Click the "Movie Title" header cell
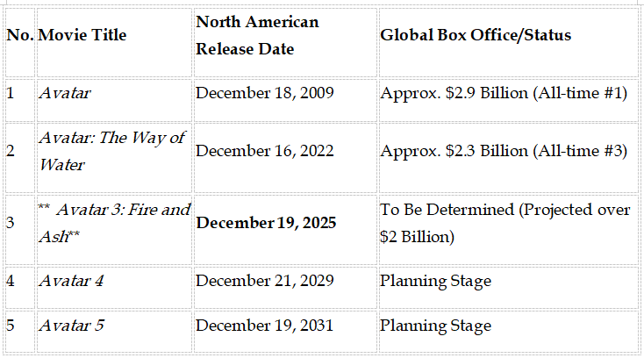Screen dimensions: 644x358 pyautogui.click(x=82, y=35)
